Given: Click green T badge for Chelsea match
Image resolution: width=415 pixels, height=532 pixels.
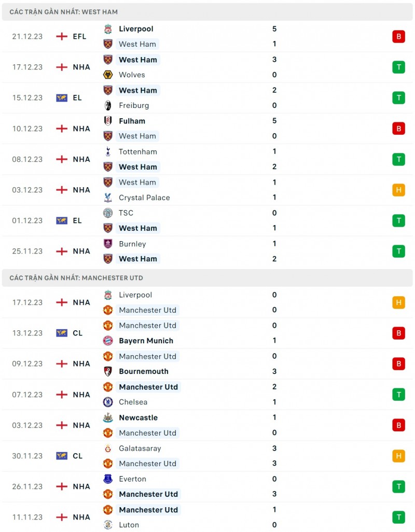Looking at the screenshot, I should [398, 395].
